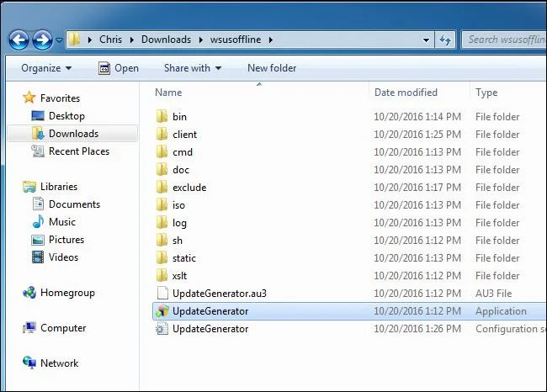Image resolution: width=547 pixels, height=392 pixels.
Task: Click the blank AU3 file icon
Action: [162, 294]
